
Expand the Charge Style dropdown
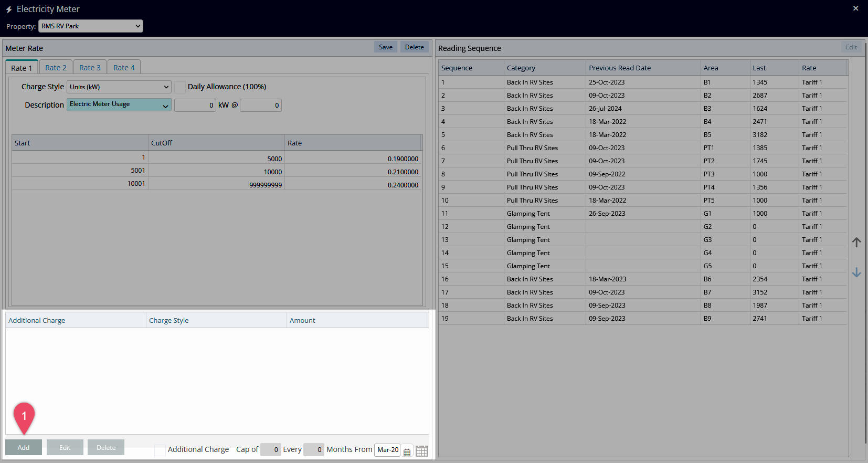(119, 87)
